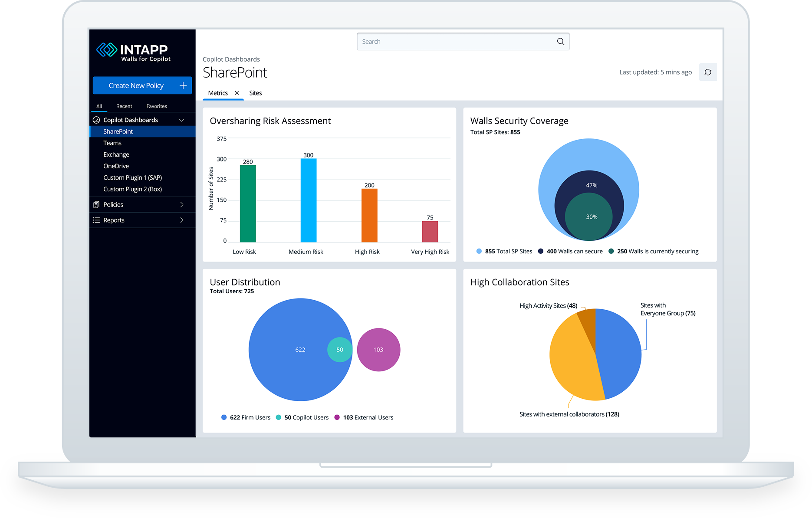Click the 855 Total SP Sites legend swatch
Viewport: 812px width, 518px height.
click(479, 251)
